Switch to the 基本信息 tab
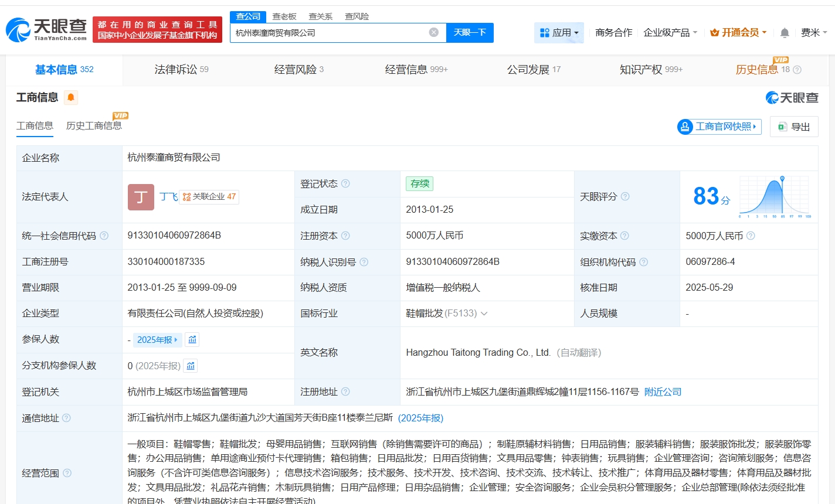Screen dimensions: 835x504 (x=64, y=70)
